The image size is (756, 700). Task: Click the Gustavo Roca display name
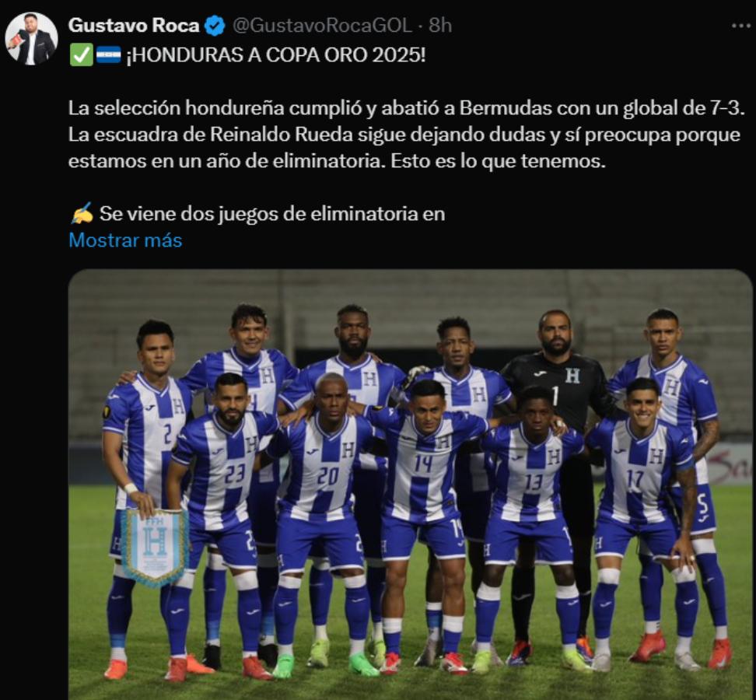[x=134, y=26]
